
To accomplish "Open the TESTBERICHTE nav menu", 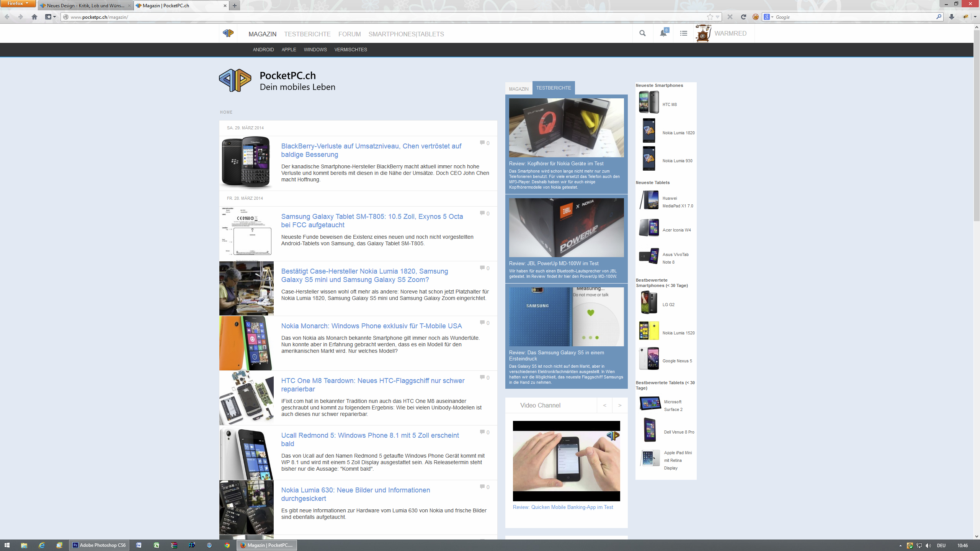I will click(x=307, y=34).
